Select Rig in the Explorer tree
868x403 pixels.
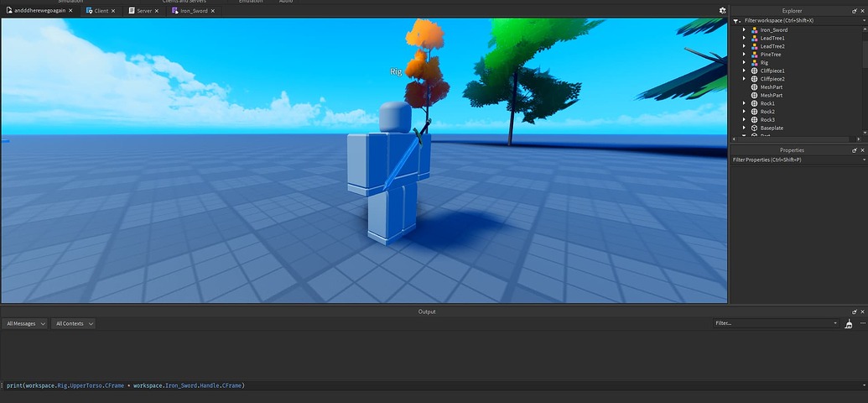pos(764,63)
